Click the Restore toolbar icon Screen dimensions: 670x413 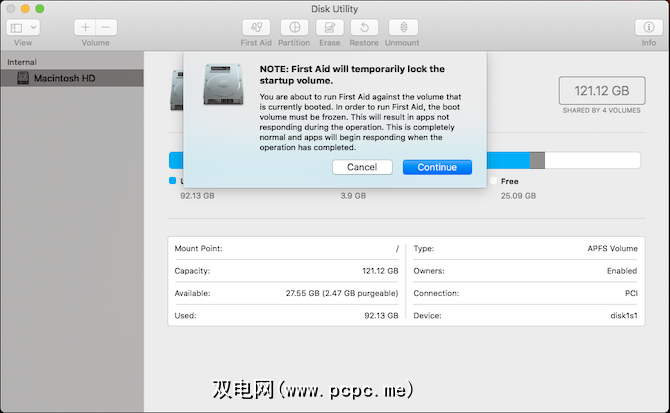coord(364,28)
